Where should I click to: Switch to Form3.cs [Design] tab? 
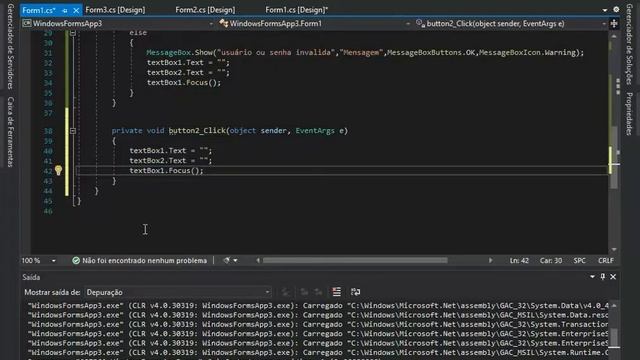pyautogui.click(x=115, y=10)
